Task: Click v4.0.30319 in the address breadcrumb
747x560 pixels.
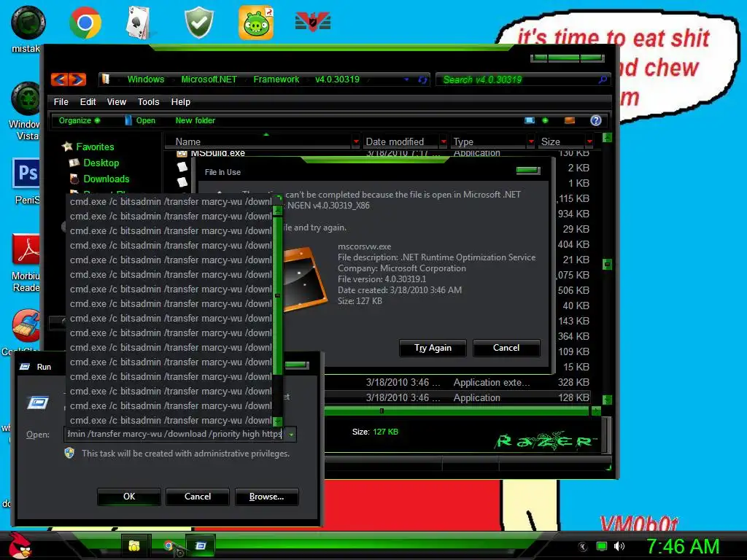Action: click(x=337, y=79)
